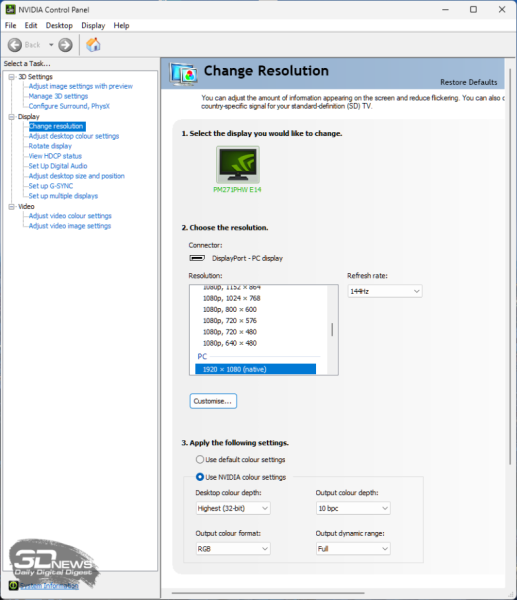517x600 pixels.
Task: Open the Home icon in toolbar
Action: (x=93, y=45)
